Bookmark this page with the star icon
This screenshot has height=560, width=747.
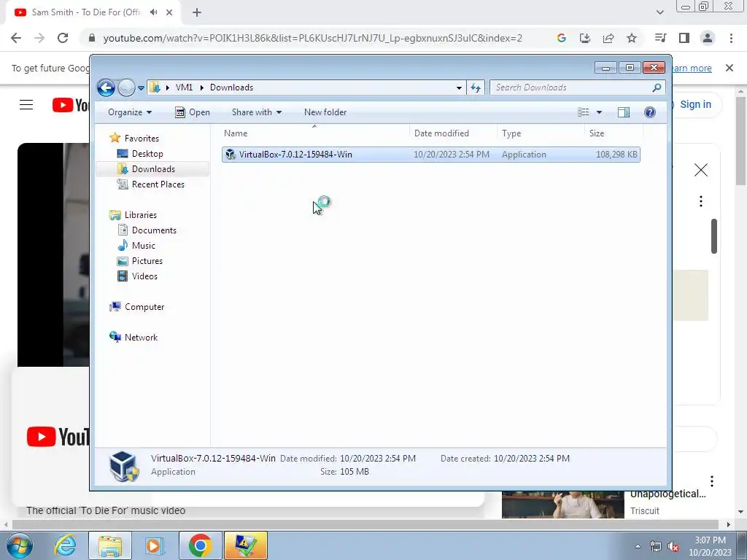(631, 38)
